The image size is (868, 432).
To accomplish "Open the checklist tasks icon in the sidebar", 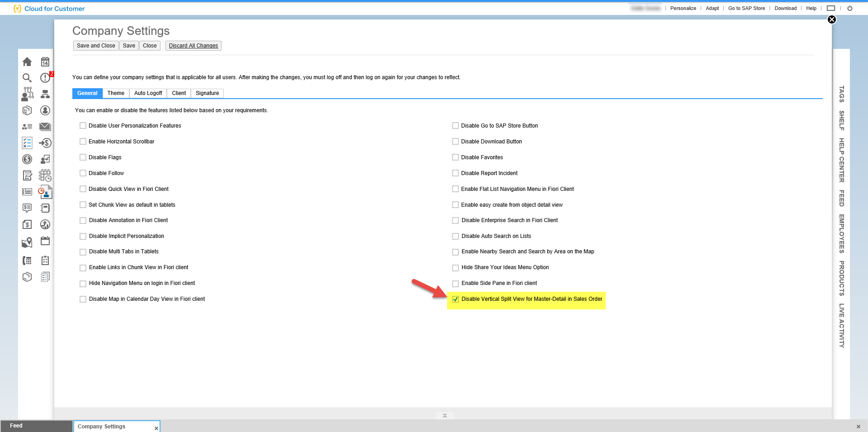I will pos(27,143).
